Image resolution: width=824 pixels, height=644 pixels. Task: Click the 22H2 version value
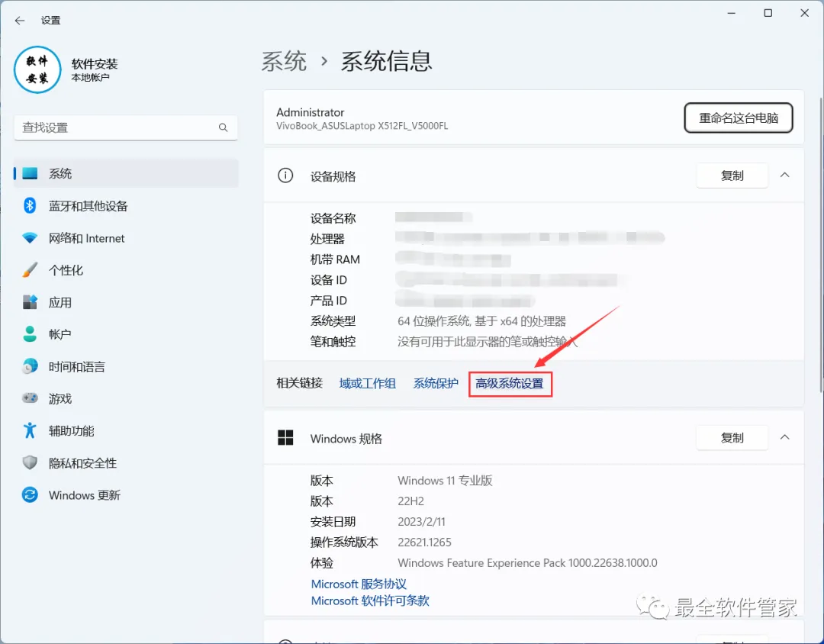(x=411, y=501)
